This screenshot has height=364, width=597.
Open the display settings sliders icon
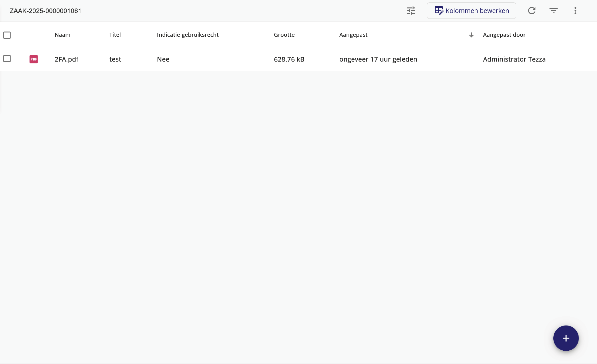411,11
